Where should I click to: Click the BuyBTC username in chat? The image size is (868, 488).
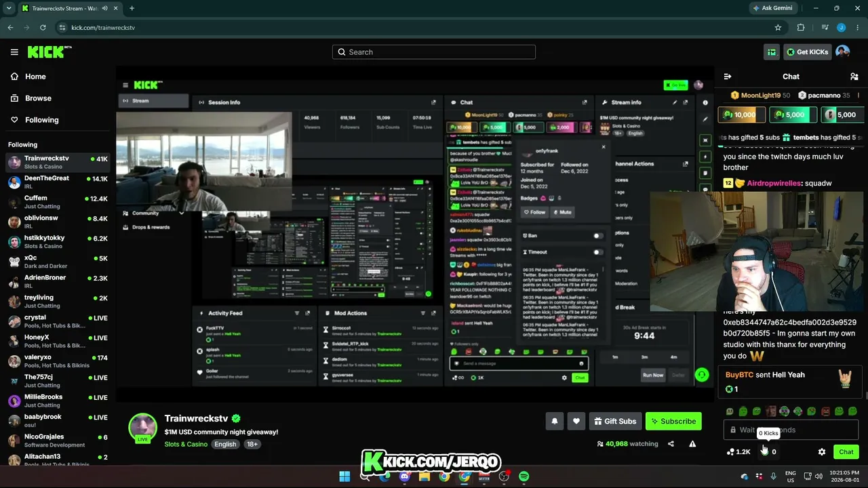(x=738, y=375)
